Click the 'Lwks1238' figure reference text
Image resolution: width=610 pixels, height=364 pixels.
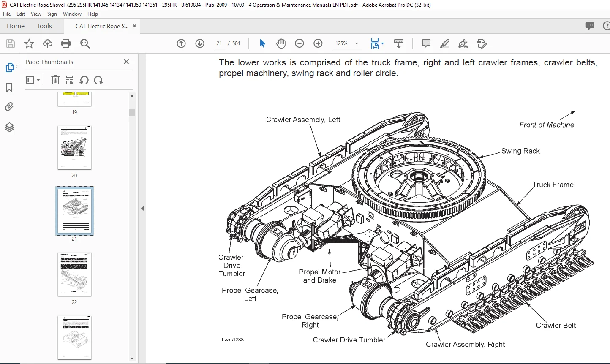pos(232,340)
